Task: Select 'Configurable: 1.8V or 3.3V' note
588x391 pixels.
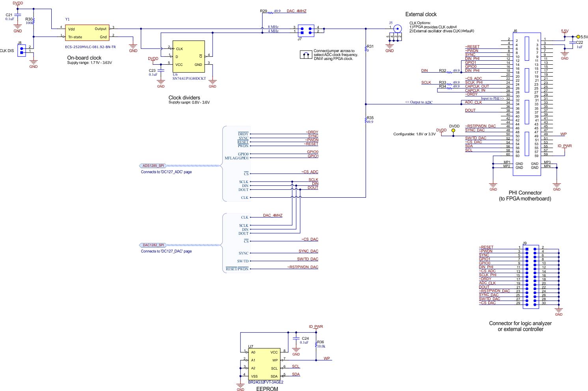Action: [x=414, y=134]
